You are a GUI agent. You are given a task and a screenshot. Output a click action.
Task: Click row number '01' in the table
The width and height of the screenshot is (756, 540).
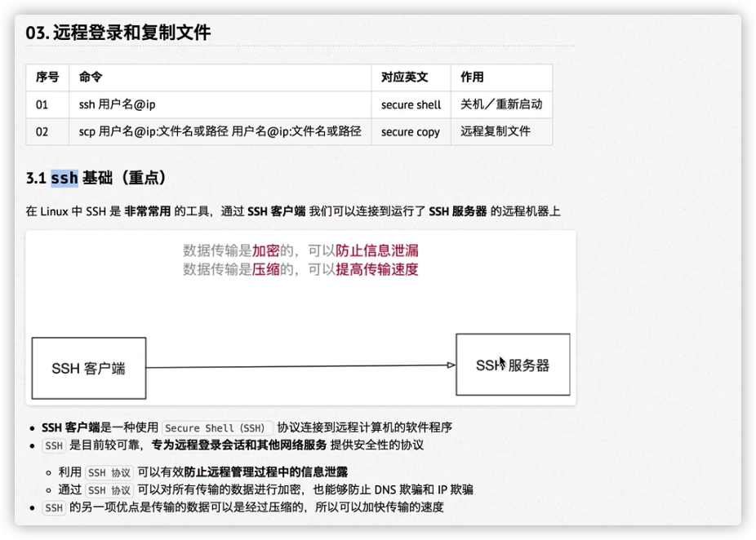[42, 104]
